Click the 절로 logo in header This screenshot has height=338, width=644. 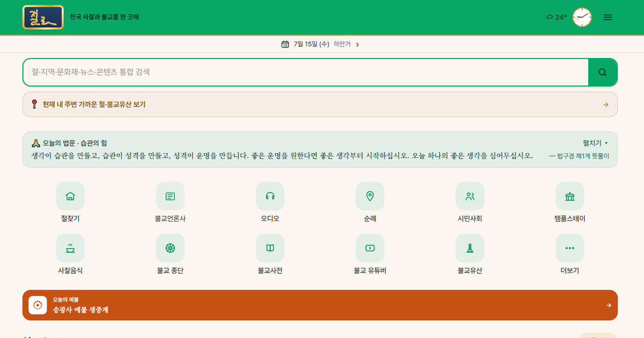coord(43,17)
